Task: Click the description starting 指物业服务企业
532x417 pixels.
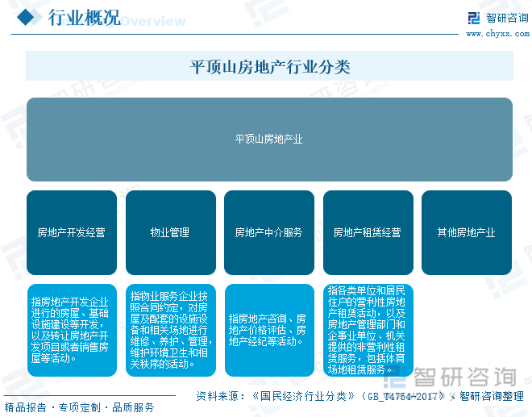Action: point(171,330)
